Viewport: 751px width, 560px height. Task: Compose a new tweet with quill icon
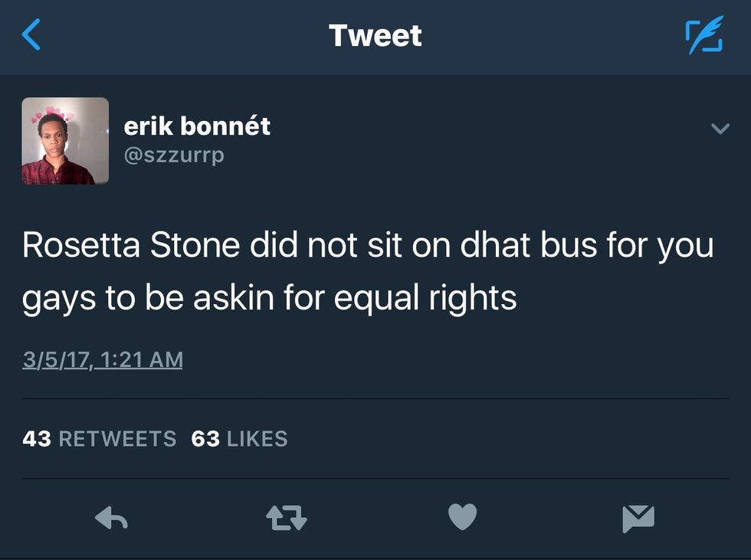(703, 36)
